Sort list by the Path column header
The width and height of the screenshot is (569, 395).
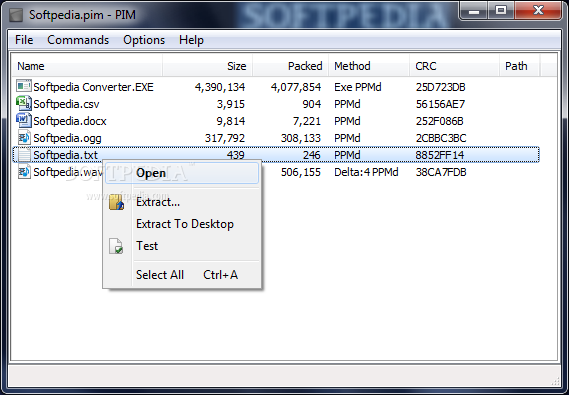coord(520,66)
